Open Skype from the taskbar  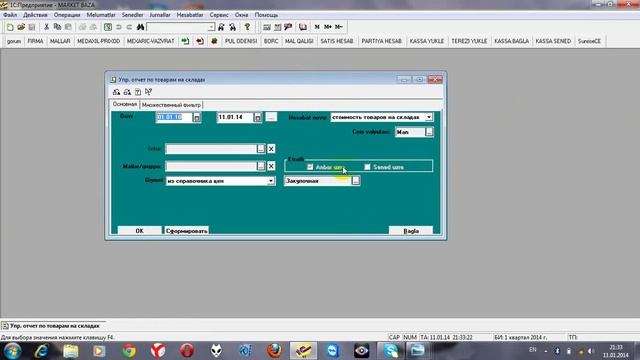coord(390,351)
